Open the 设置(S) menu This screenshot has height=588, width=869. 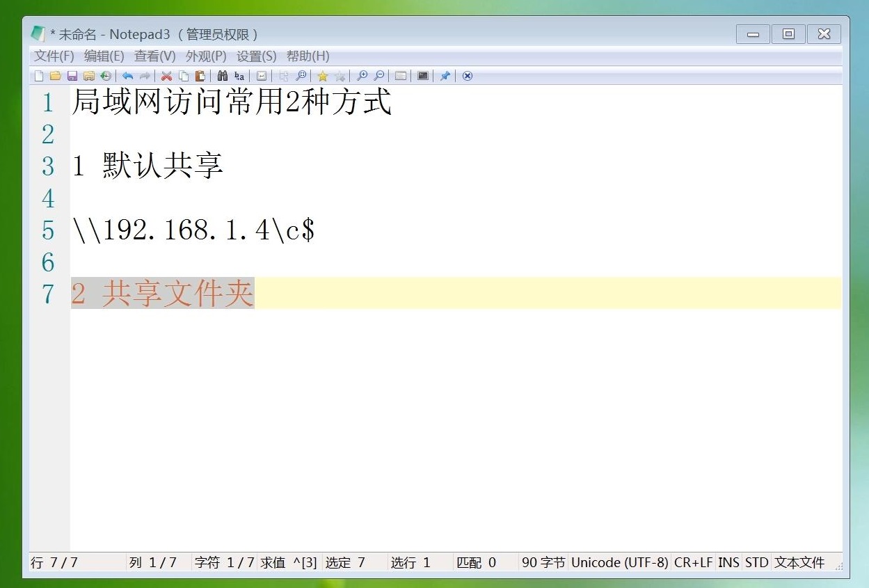point(257,56)
